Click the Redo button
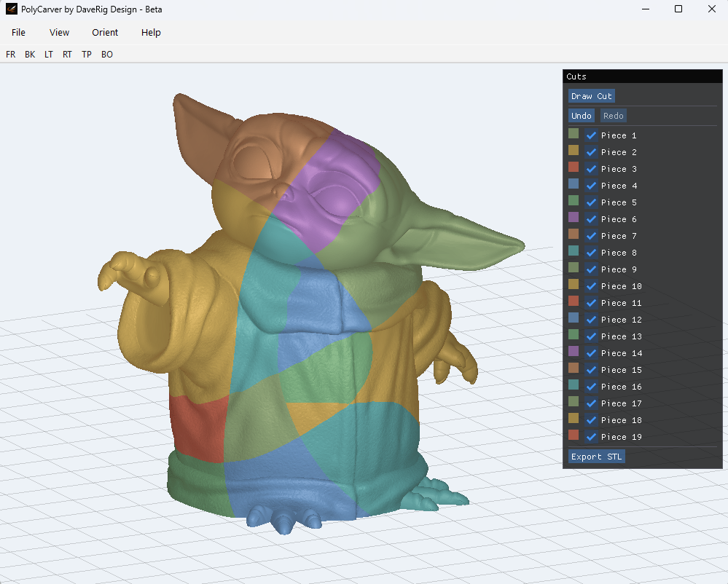This screenshot has height=584, width=728. coord(614,116)
